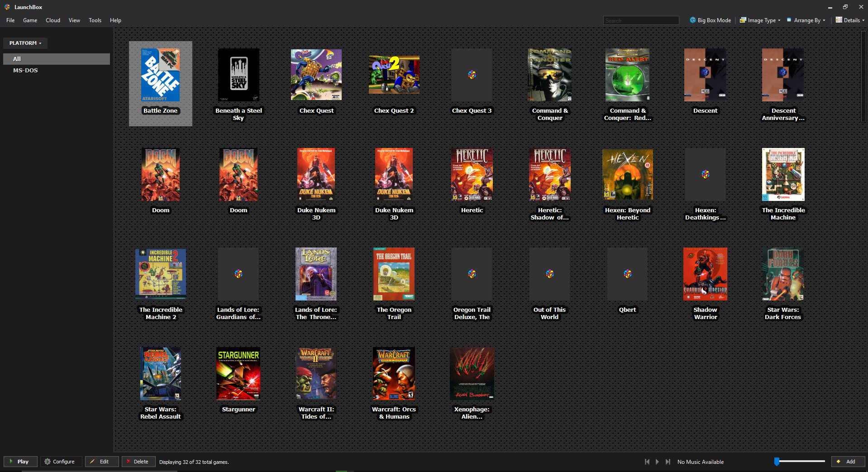Open the View menu

(x=74, y=20)
